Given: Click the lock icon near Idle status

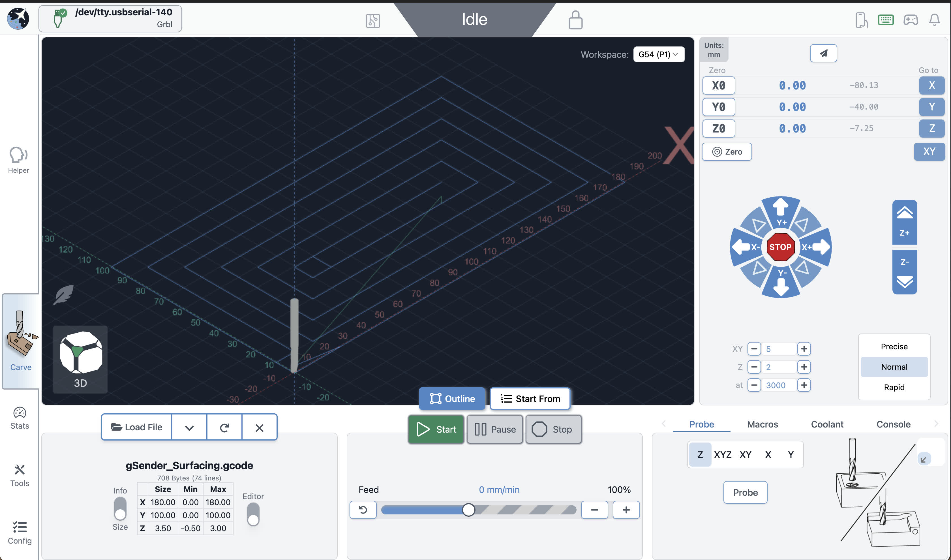Looking at the screenshot, I should [575, 20].
